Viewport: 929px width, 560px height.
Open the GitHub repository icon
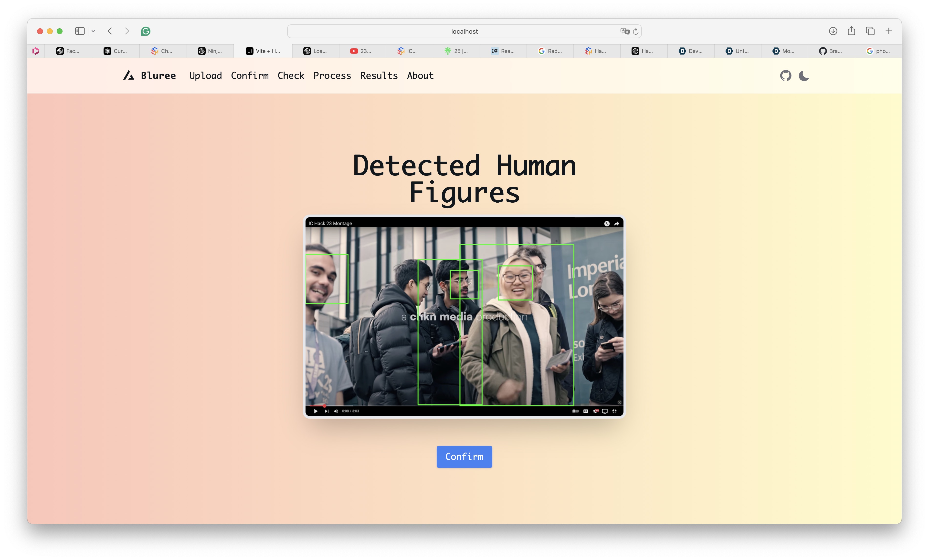point(785,76)
